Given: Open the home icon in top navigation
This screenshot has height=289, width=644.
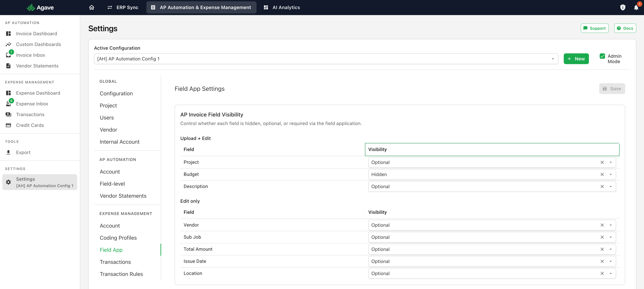Looking at the screenshot, I should [91, 8].
